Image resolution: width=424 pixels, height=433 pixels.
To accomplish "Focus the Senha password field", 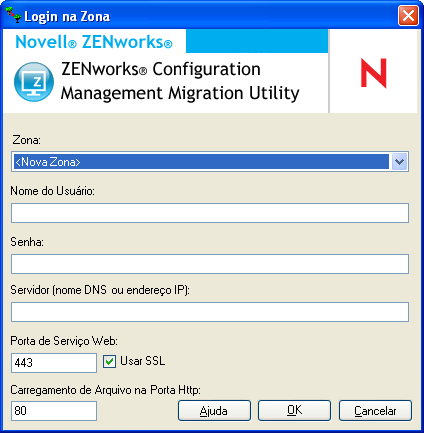I will (x=210, y=264).
